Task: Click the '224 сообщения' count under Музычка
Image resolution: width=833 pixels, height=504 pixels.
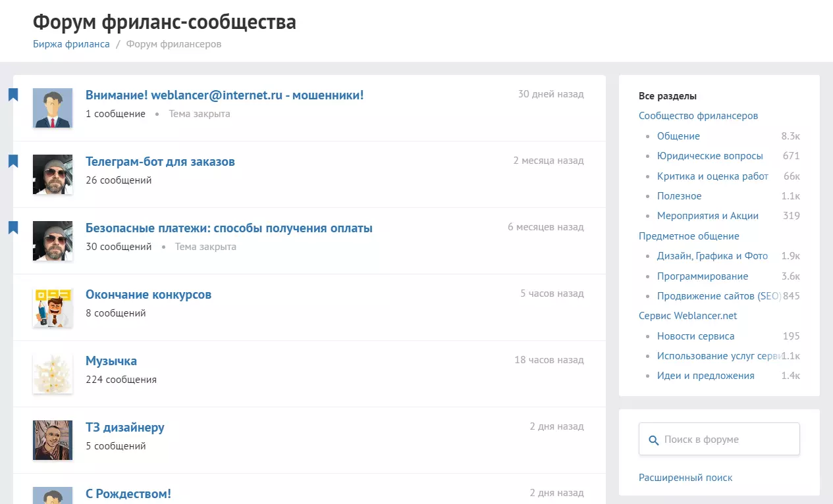Action: (x=121, y=380)
